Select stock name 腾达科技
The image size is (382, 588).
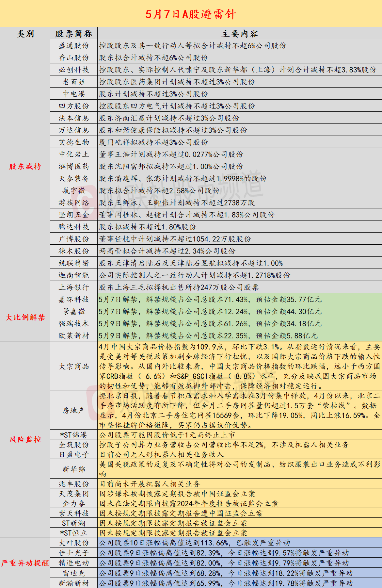[x=74, y=227]
